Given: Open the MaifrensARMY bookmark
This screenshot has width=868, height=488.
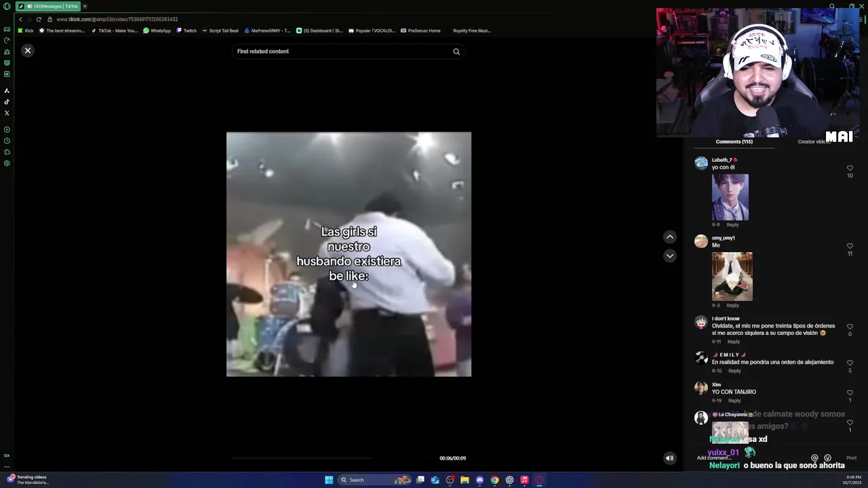Looking at the screenshot, I should click(x=267, y=30).
